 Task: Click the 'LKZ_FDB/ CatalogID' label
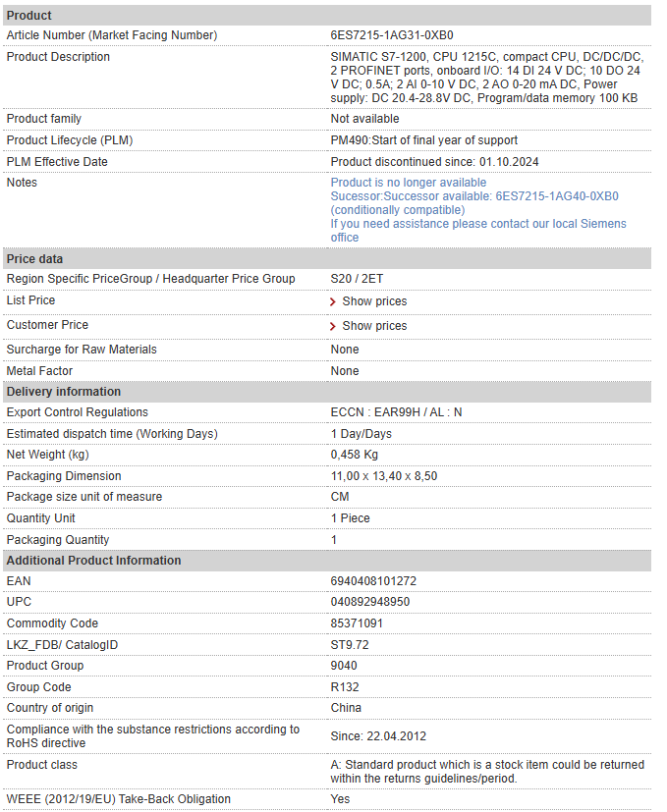click(62, 645)
